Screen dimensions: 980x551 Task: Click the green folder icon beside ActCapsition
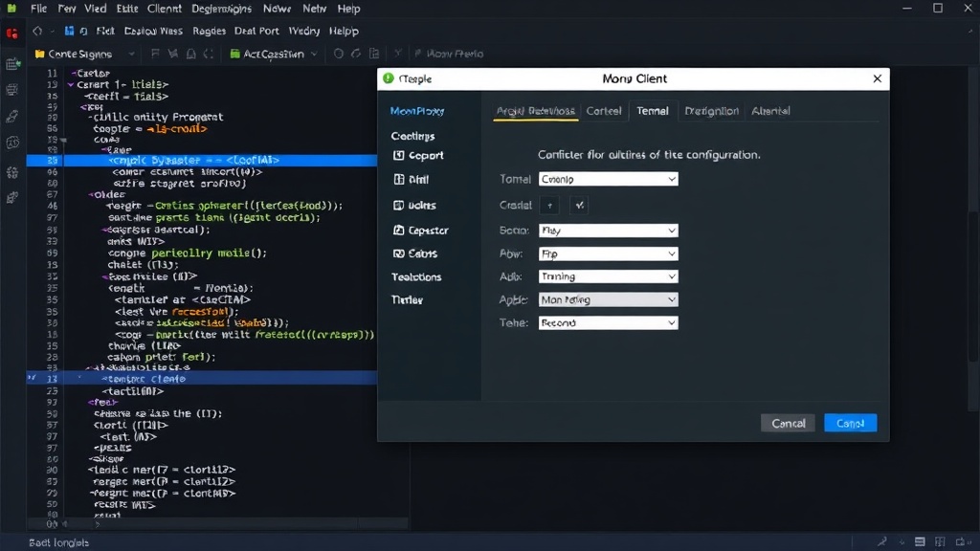click(235, 54)
